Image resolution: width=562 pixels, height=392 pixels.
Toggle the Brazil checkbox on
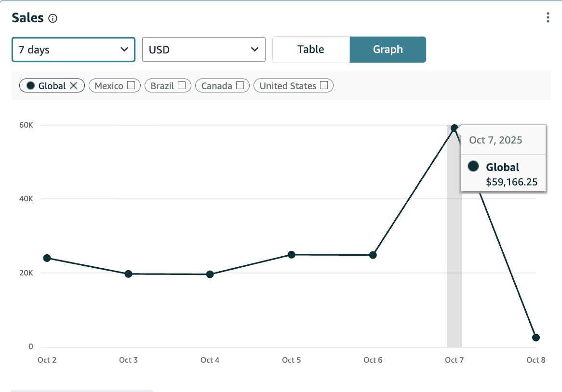coord(182,86)
